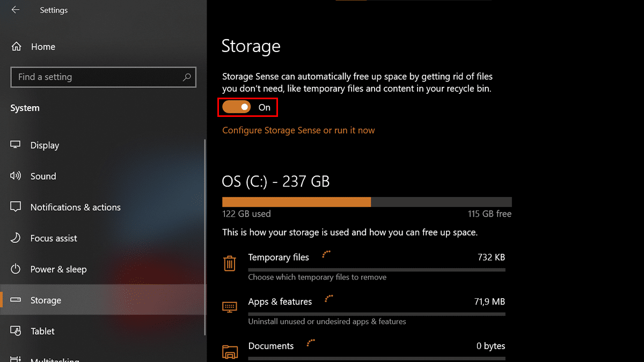
Task: Click the OS (C:) storage usage bar
Action: (x=367, y=202)
